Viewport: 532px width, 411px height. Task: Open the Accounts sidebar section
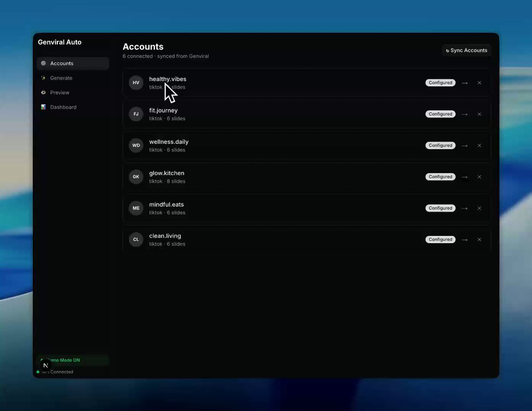pos(62,63)
